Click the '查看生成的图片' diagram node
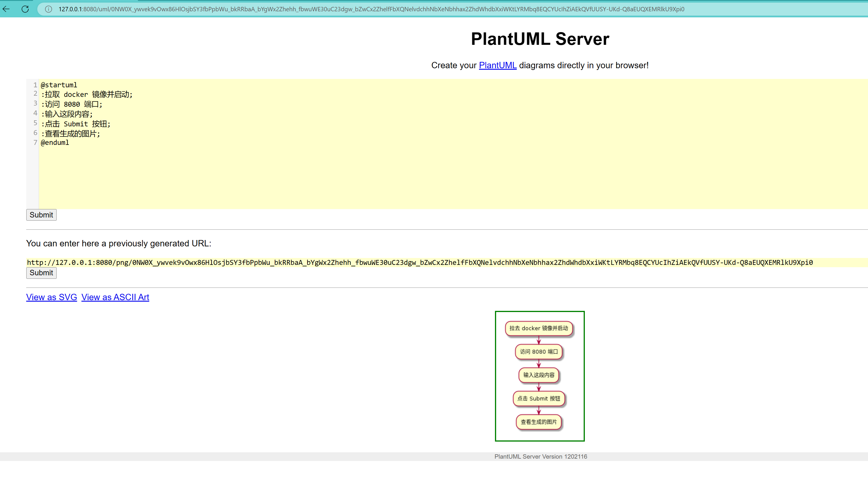 539,422
